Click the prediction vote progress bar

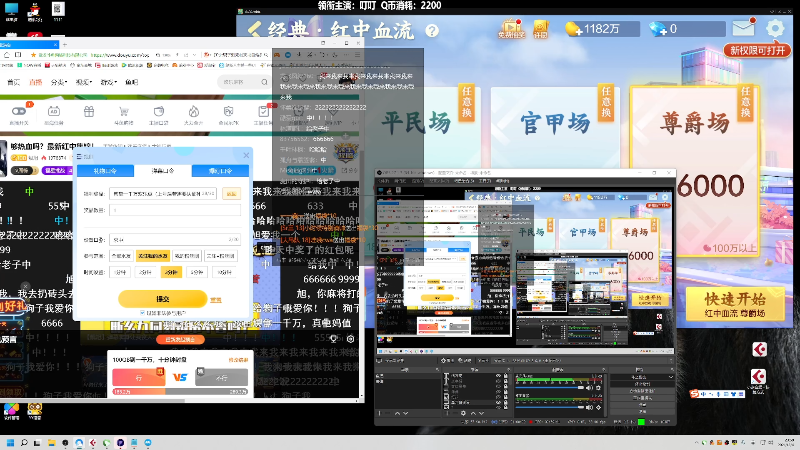(180, 391)
